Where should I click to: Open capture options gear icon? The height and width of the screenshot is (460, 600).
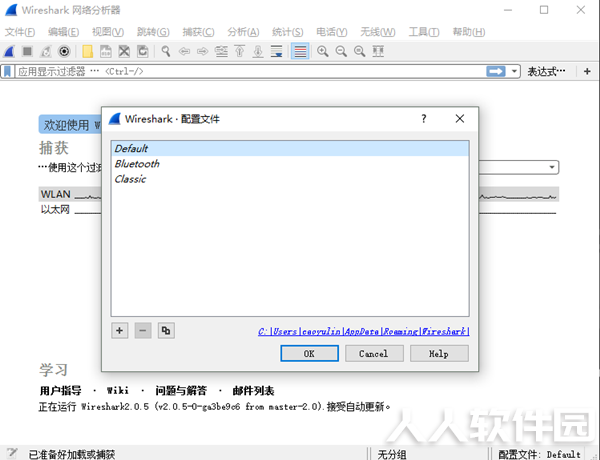pos(64,51)
